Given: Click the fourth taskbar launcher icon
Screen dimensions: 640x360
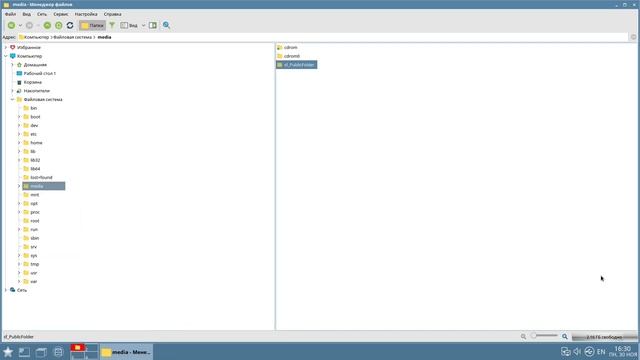Looking at the screenshot, I should [x=58, y=352].
